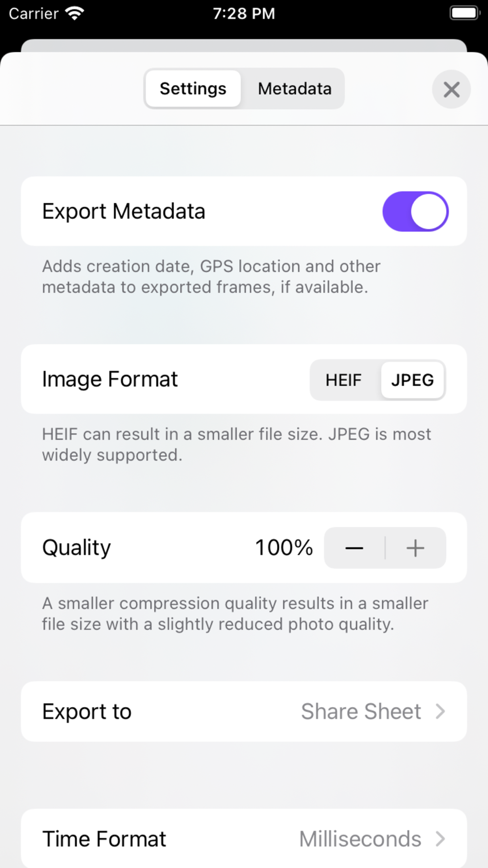Select JPEG image format
The height and width of the screenshot is (868, 488).
point(412,380)
